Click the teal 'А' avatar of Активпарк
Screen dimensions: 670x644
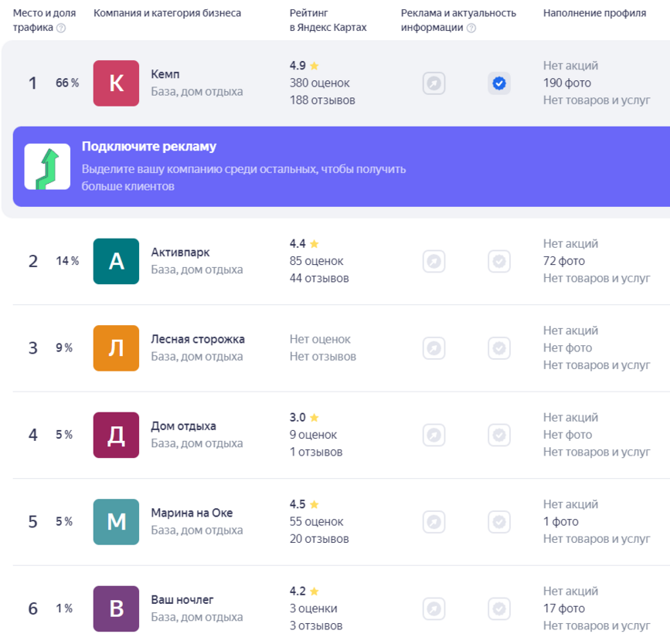[116, 261]
